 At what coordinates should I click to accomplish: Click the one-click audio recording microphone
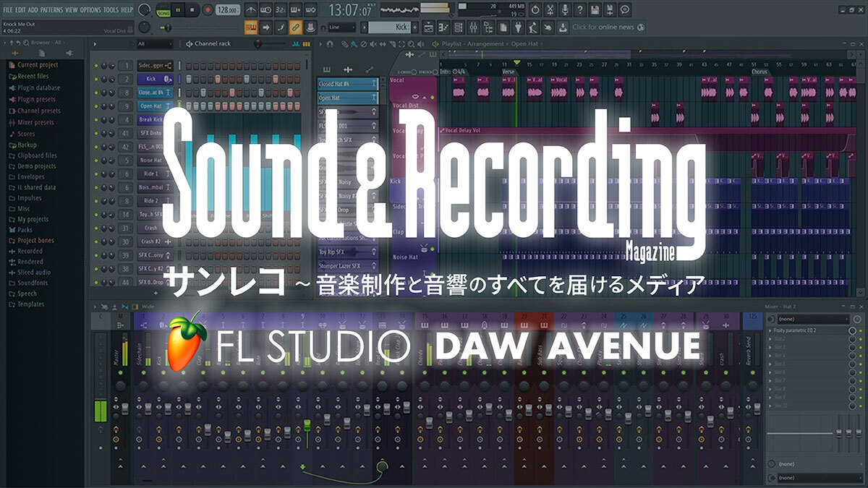[565, 10]
